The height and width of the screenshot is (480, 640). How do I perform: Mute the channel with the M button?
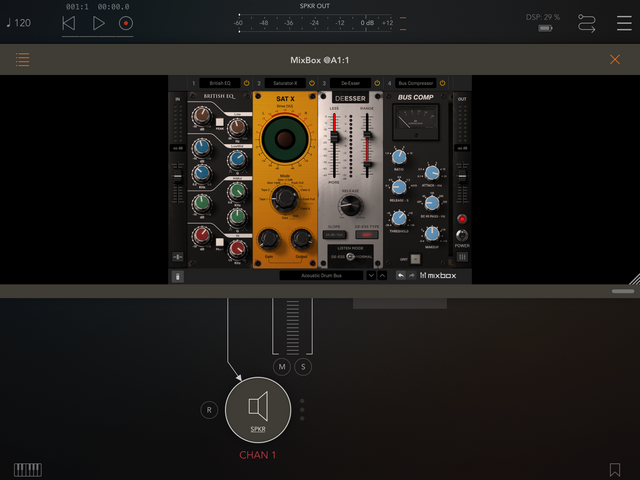pyautogui.click(x=282, y=367)
